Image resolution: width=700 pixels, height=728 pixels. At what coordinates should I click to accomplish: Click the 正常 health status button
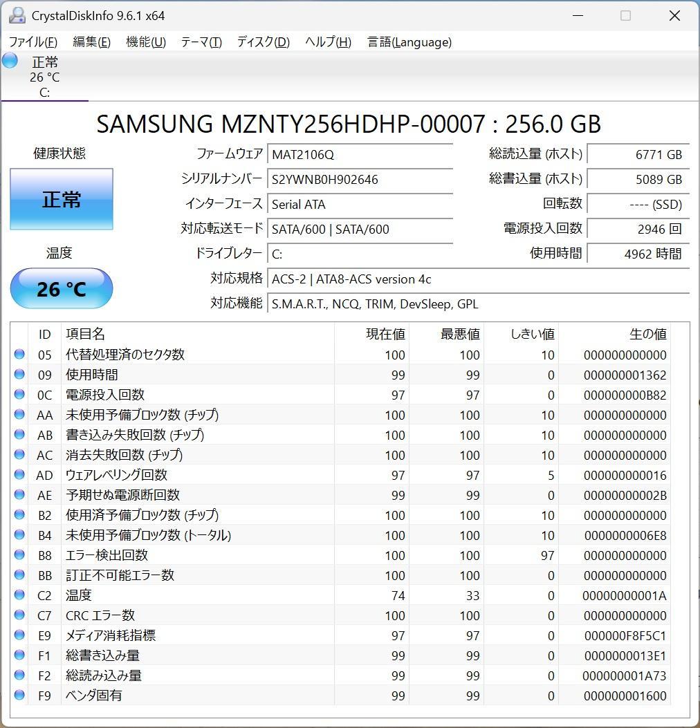point(62,199)
